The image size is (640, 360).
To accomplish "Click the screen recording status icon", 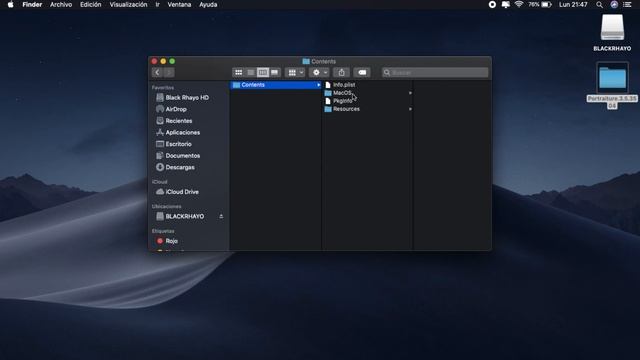I will pyautogui.click(x=492, y=4).
